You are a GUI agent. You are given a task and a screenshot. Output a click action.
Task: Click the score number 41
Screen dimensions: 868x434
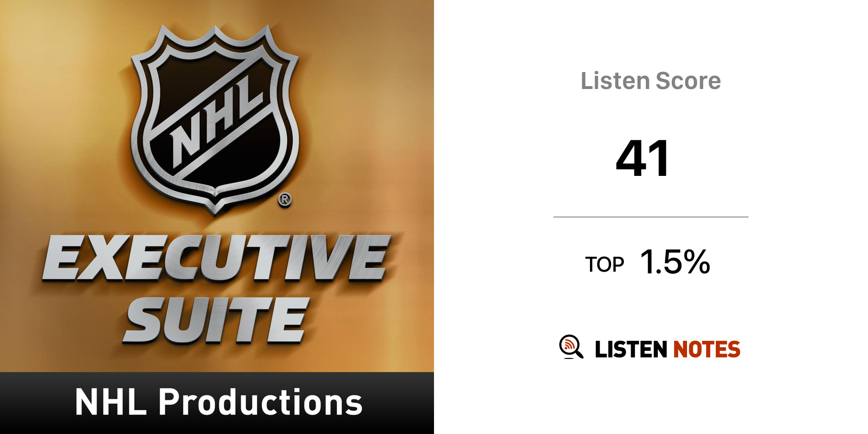point(643,159)
